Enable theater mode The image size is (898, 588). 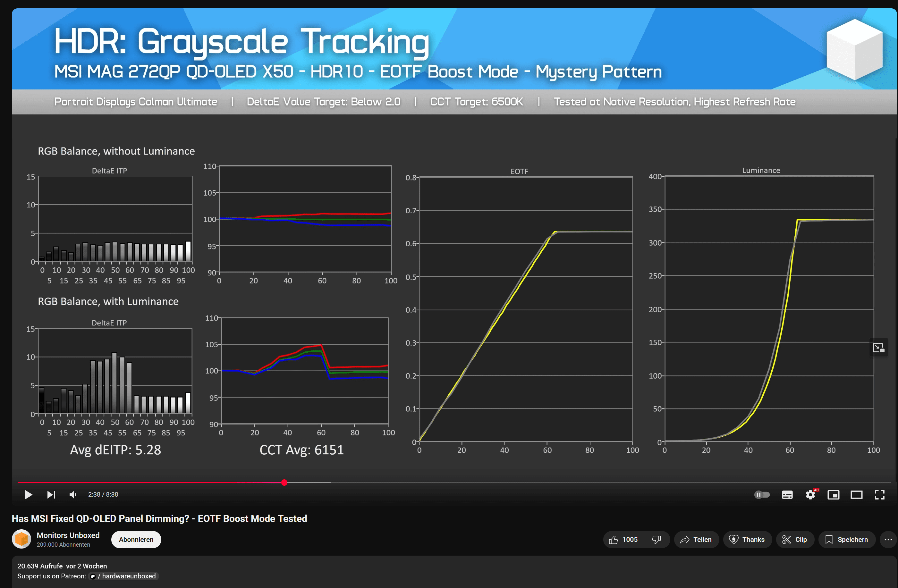[856, 494]
